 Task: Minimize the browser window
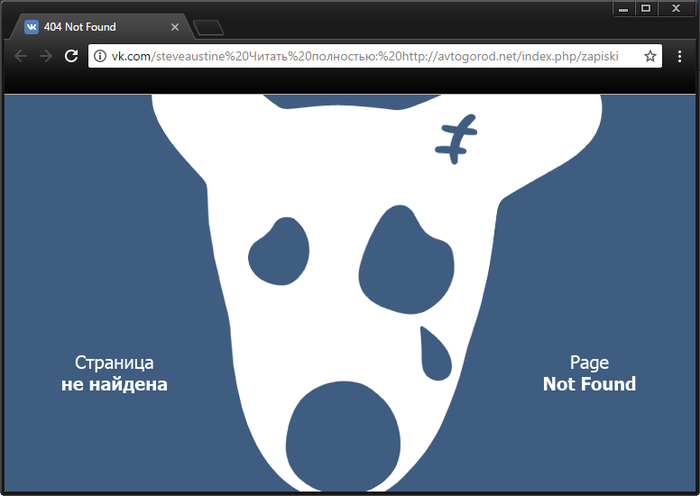point(623,9)
